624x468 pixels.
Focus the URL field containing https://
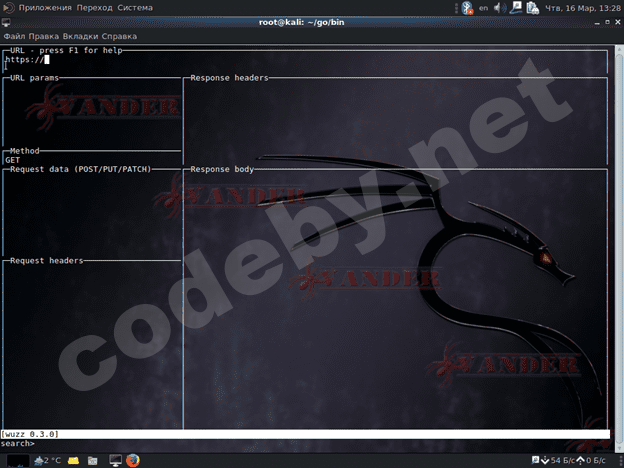(305, 60)
